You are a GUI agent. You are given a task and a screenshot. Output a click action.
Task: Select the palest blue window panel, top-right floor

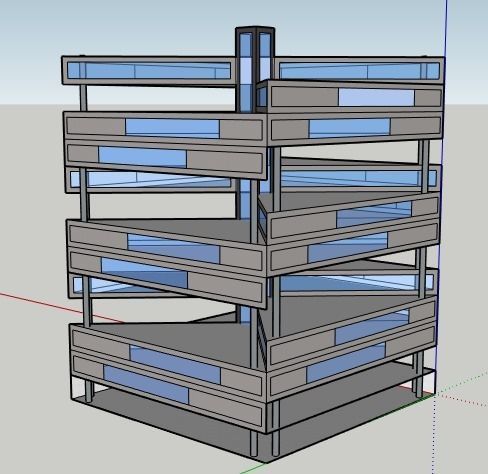[x=376, y=98]
